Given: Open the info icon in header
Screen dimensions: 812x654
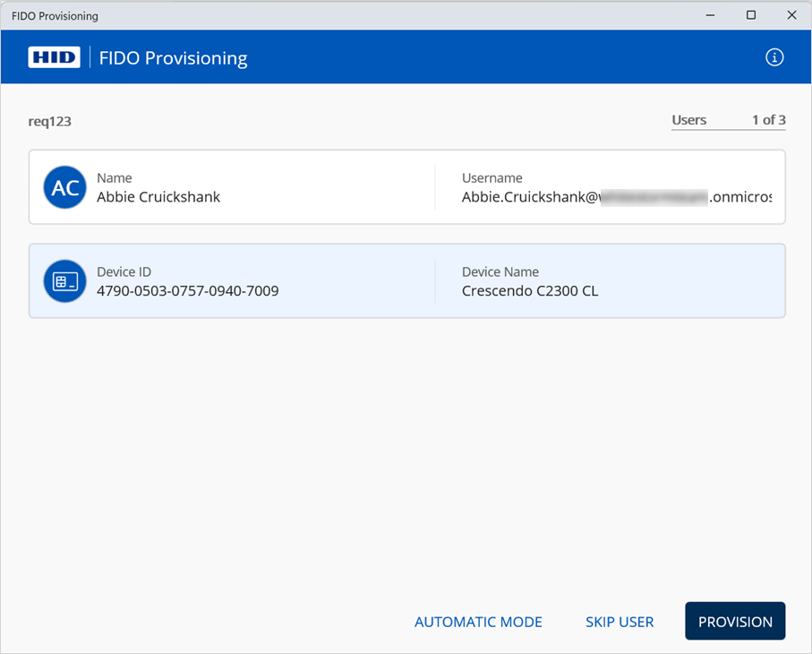Looking at the screenshot, I should (x=774, y=57).
